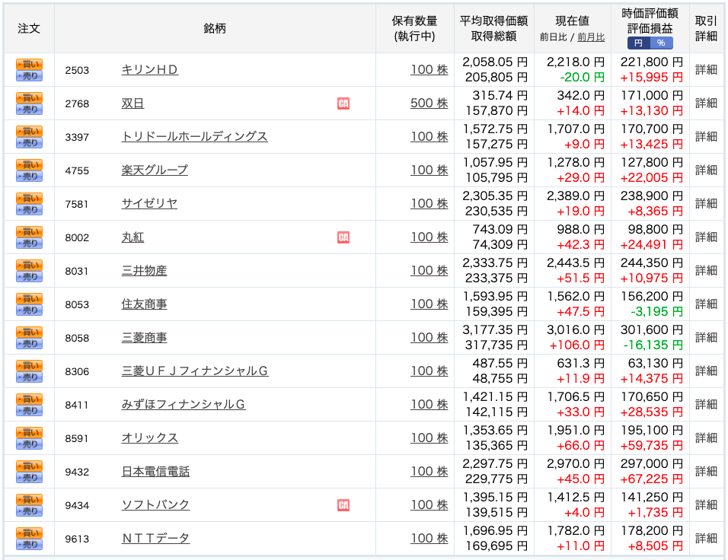The width and height of the screenshot is (728, 560).
Task: Open the キリンHD stock link
Action: click(149, 69)
